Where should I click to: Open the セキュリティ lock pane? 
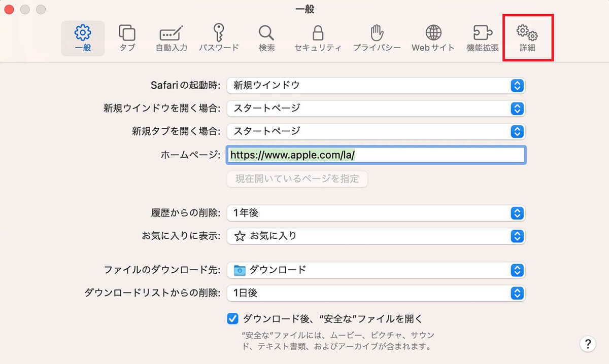click(x=318, y=39)
